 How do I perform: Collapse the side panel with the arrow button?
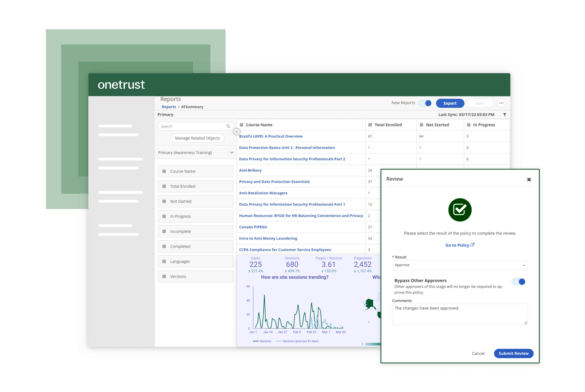(237, 131)
